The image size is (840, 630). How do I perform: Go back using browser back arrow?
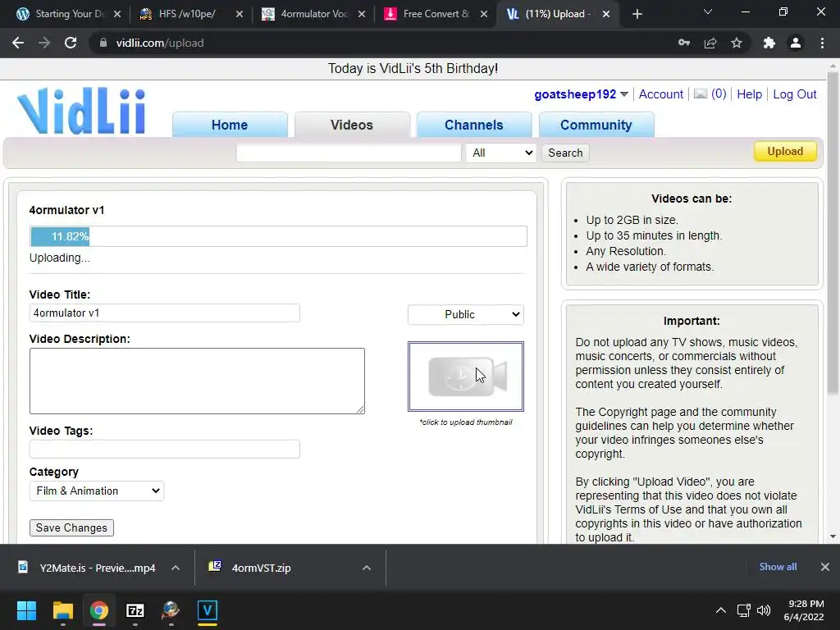point(18,43)
